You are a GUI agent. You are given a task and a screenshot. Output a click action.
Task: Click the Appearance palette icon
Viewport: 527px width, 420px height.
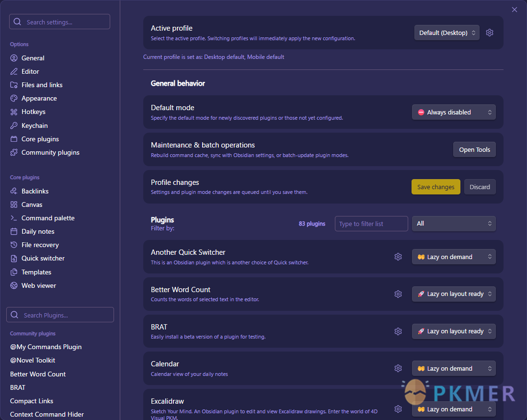click(x=14, y=99)
